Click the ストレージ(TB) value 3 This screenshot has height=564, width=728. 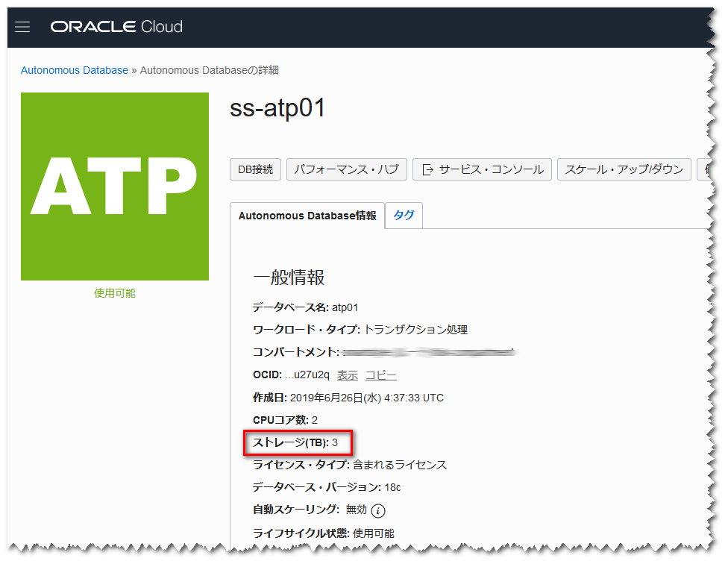(x=335, y=442)
